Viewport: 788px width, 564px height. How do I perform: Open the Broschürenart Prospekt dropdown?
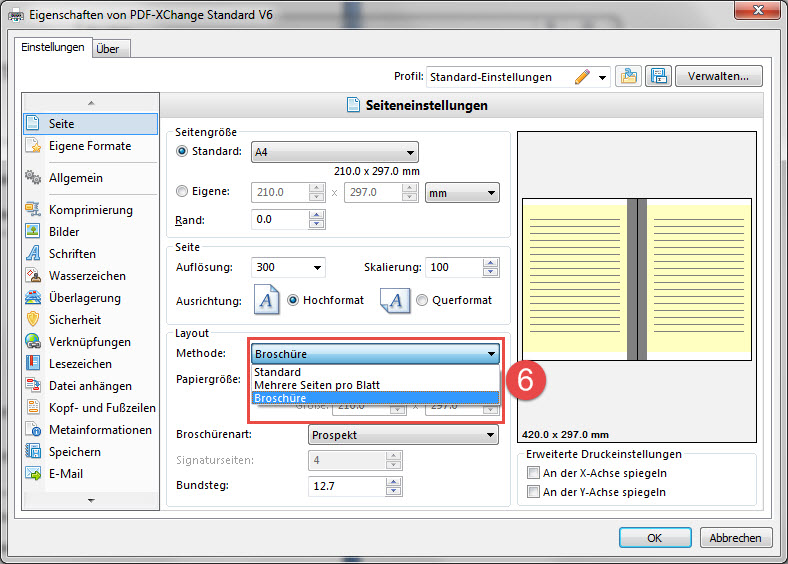click(403, 435)
